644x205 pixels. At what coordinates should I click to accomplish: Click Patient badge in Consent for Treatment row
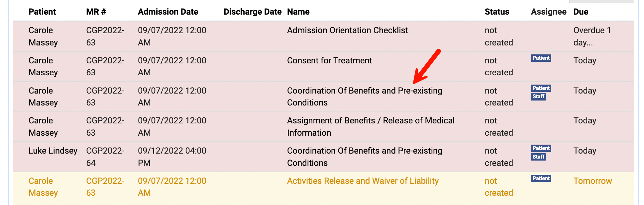(541, 58)
